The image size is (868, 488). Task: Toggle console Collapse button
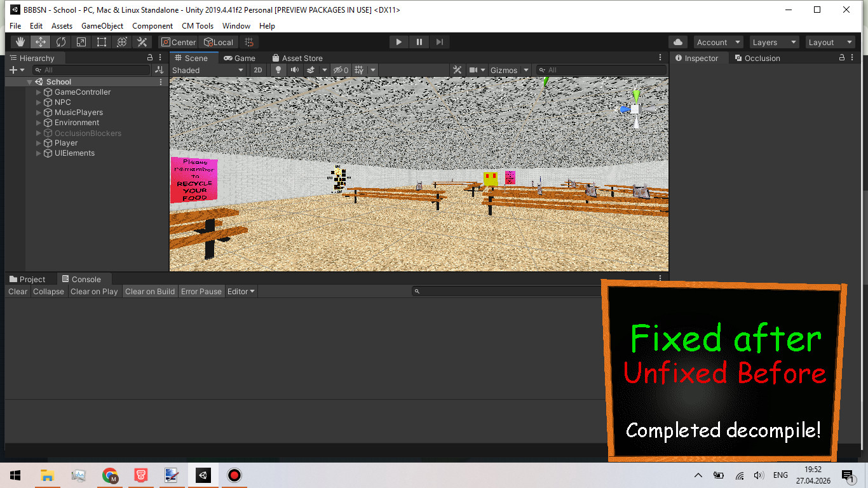[49, 292]
